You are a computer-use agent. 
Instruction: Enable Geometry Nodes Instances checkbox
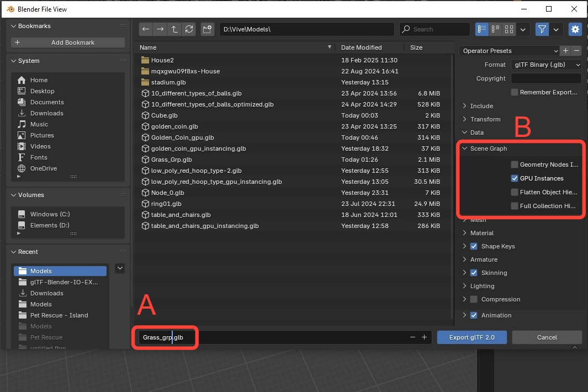515,165
